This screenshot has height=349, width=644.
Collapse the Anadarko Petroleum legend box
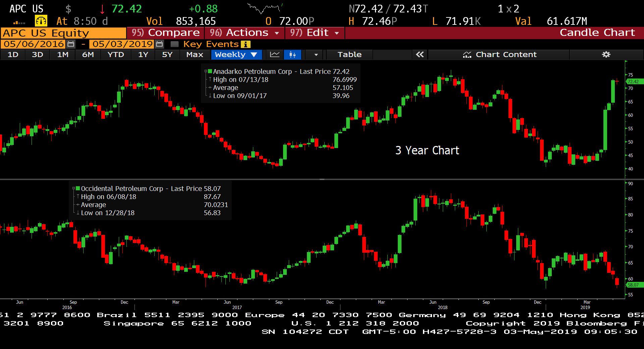click(x=206, y=71)
